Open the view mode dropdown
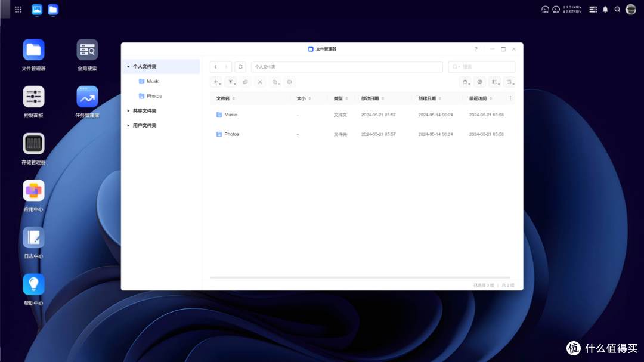Screen dimensions: 644x362 click(495, 82)
